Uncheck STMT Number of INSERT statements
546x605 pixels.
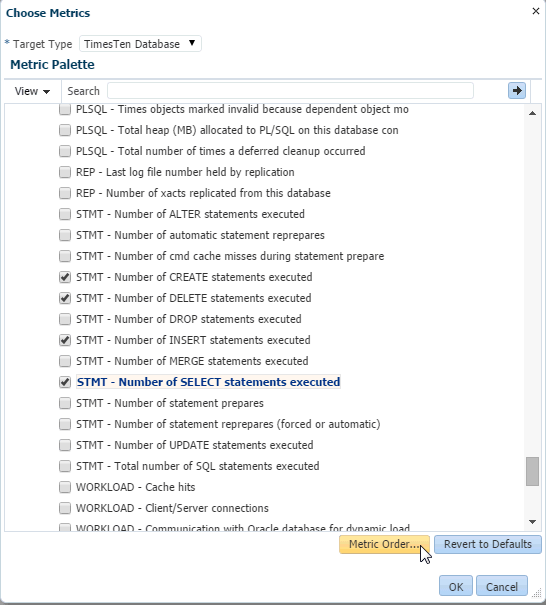tap(65, 340)
